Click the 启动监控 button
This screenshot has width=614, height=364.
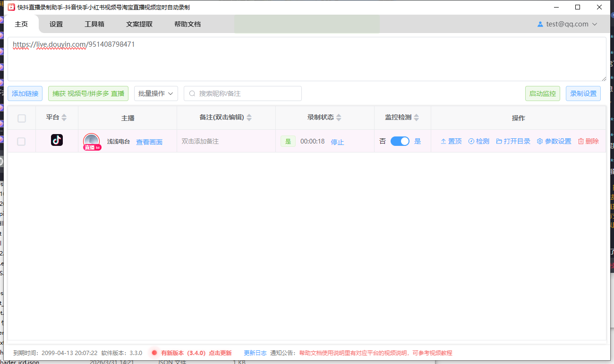click(x=543, y=93)
